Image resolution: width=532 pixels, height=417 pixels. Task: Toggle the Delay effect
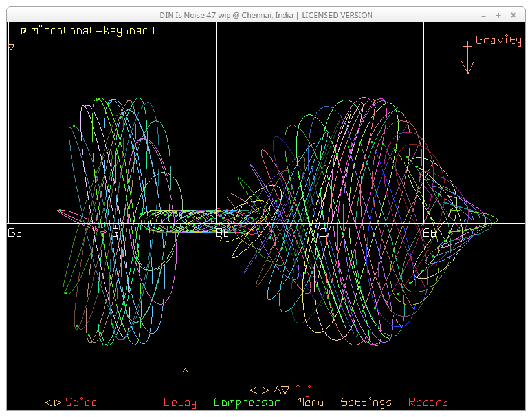coord(180,403)
